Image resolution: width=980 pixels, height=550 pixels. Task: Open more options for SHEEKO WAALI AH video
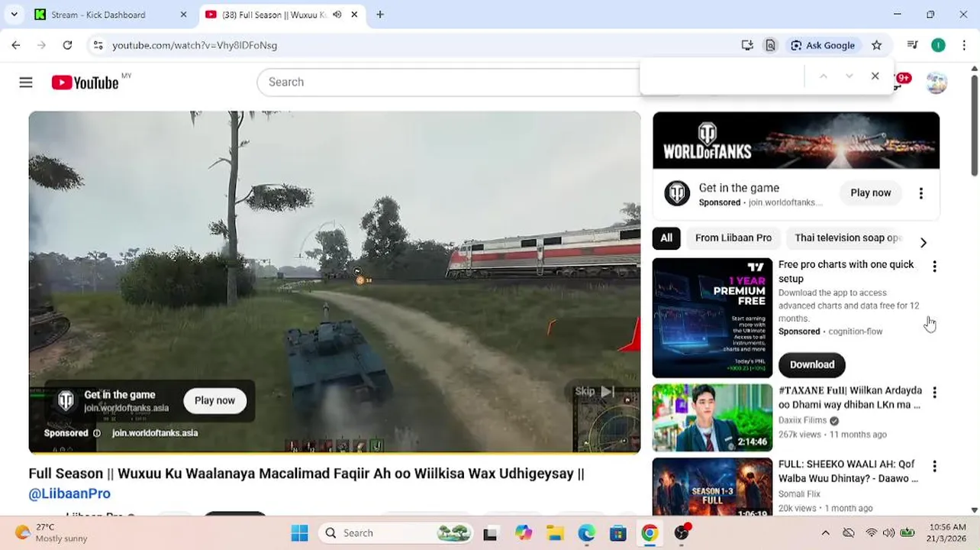tap(934, 466)
